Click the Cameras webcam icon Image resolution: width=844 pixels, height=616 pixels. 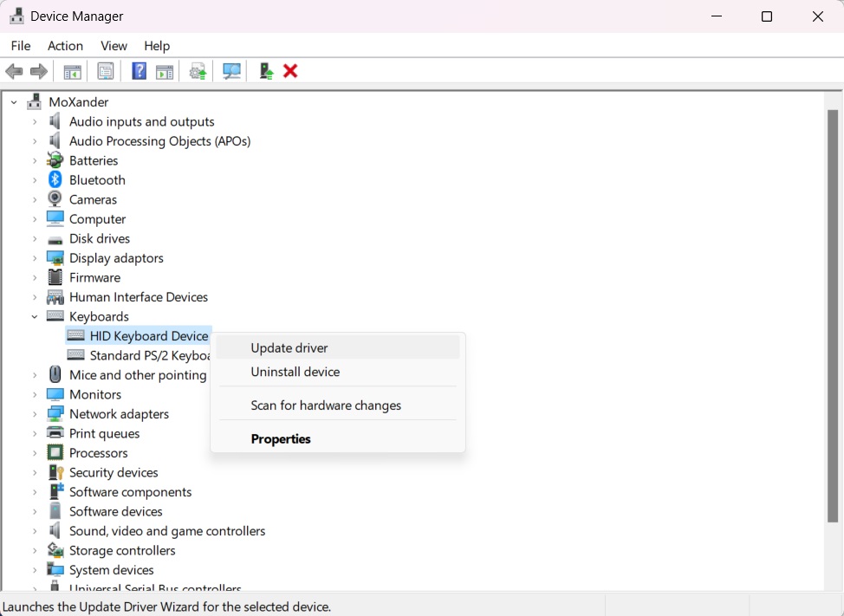[x=55, y=199]
